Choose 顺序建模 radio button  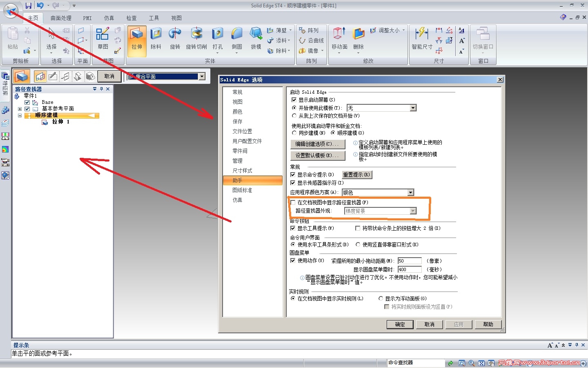333,133
